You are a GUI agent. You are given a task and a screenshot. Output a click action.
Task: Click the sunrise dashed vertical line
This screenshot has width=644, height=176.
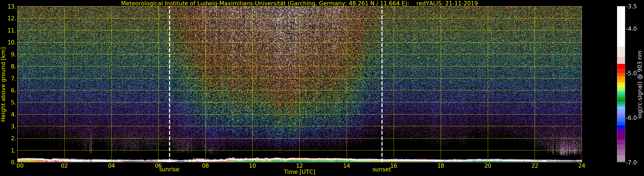[169, 84]
